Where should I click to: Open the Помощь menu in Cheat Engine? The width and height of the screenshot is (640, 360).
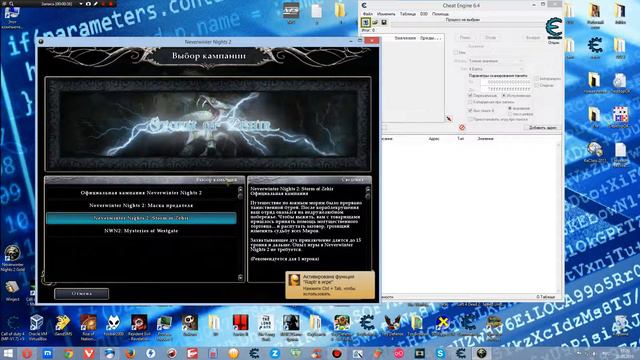click(440, 14)
